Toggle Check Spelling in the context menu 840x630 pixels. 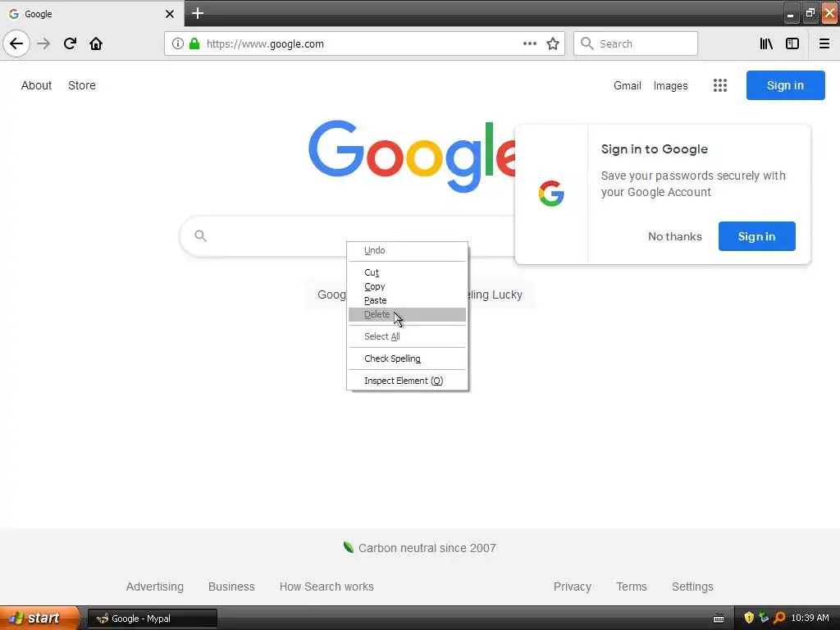(407, 358)
